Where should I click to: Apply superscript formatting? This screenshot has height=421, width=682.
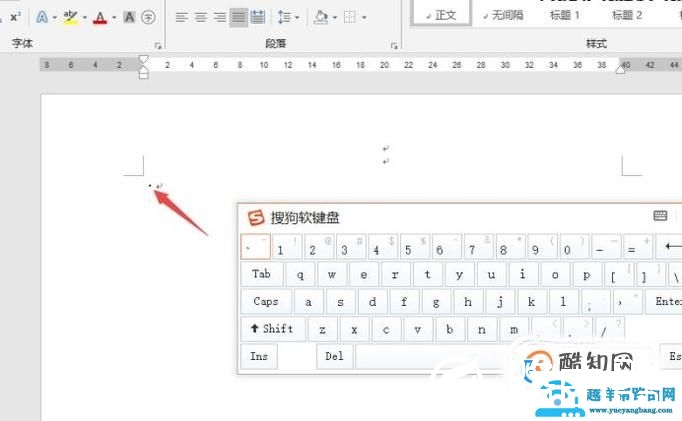15,17
